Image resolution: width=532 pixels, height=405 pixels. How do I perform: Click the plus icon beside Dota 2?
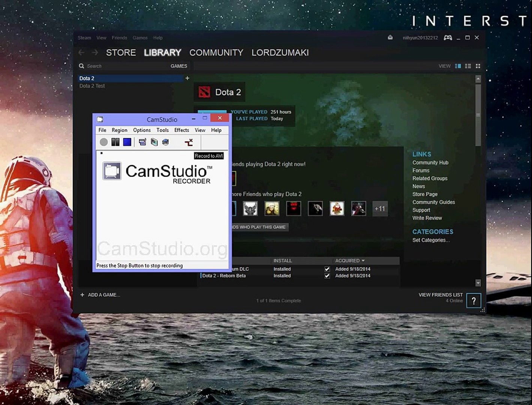click(187, 78)
